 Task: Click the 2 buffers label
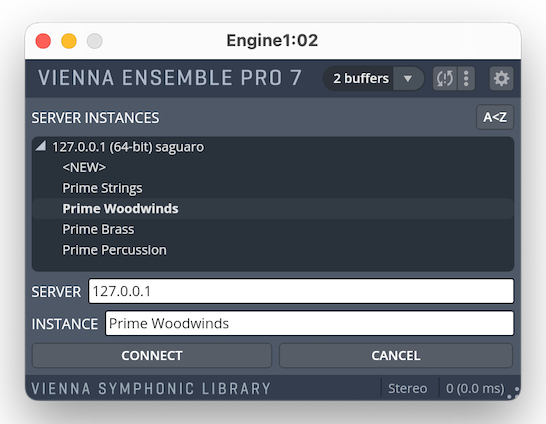pos(361,78)
